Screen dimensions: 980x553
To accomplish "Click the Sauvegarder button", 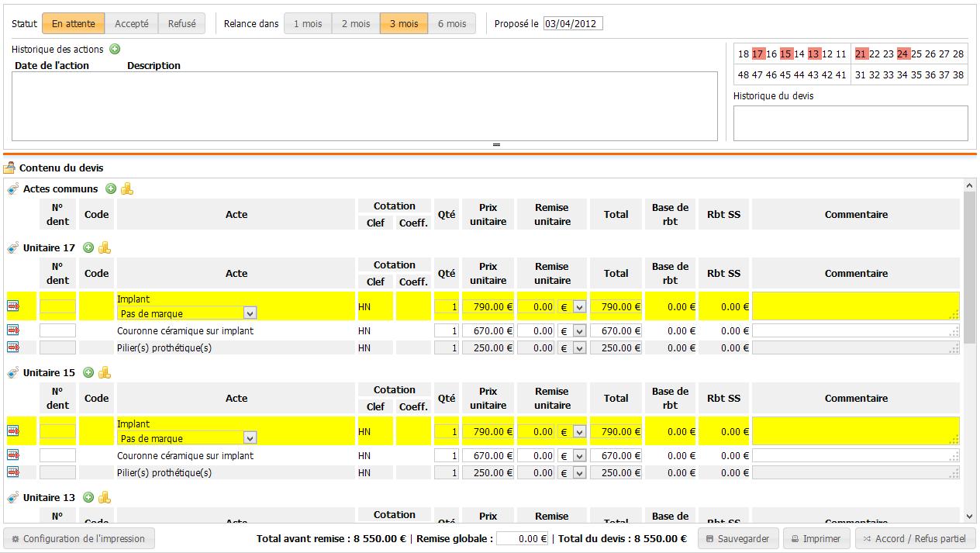I will coord(737,538).
